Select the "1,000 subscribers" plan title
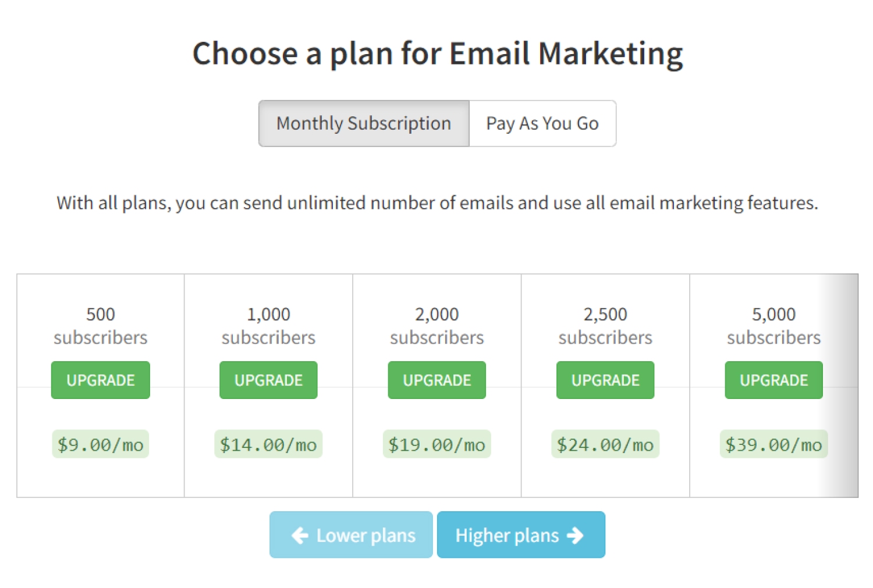Screen dimensions: 873x588 pos(268,326)
